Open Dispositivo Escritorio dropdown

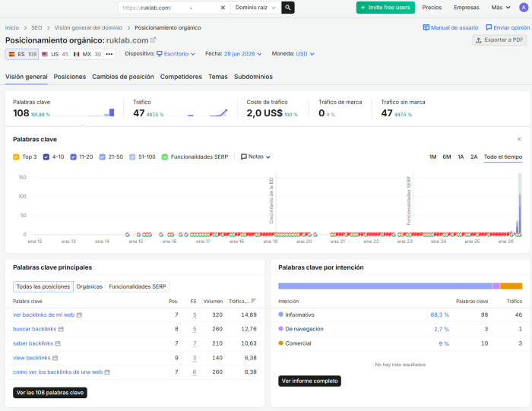coord(176,54)
